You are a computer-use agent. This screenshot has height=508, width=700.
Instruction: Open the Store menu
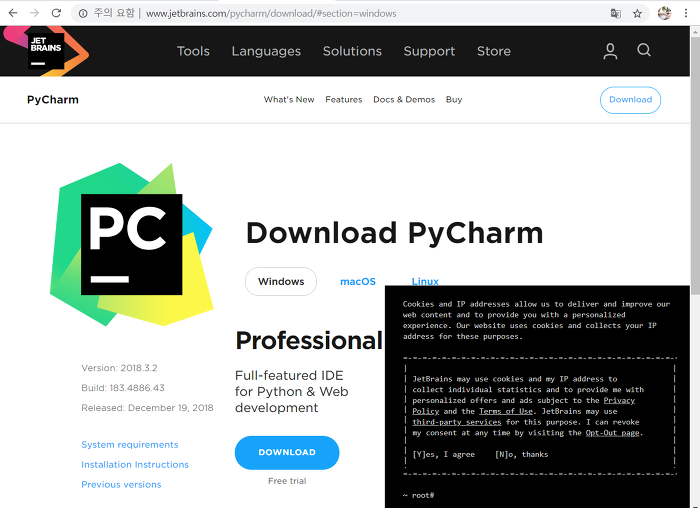tap(494, 51)
